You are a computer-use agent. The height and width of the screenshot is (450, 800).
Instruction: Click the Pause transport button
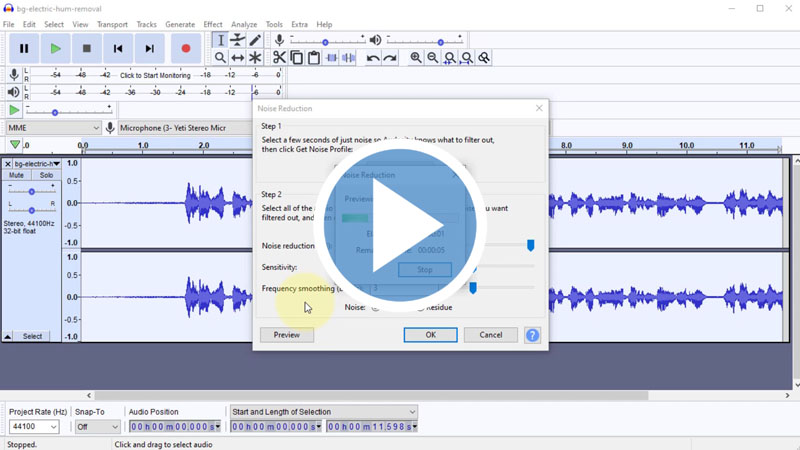[x=24, y=48]
